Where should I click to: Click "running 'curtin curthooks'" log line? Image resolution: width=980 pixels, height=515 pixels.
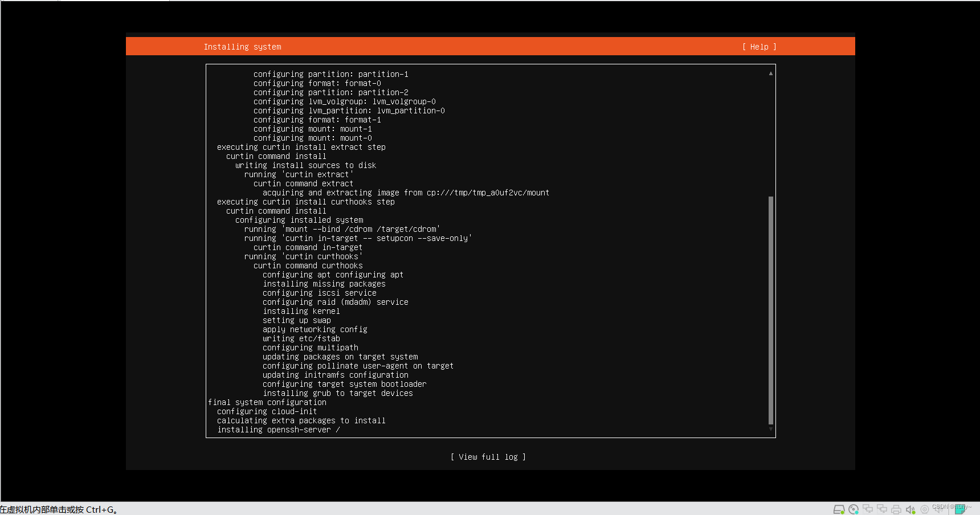(x=303, y=256)
